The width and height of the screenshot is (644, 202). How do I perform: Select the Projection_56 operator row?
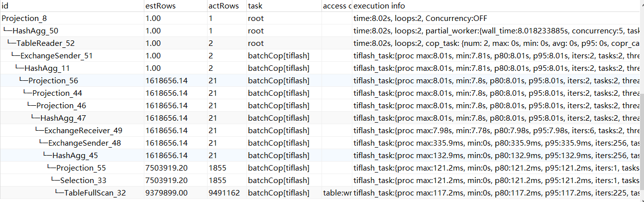(x=53, y=81)
